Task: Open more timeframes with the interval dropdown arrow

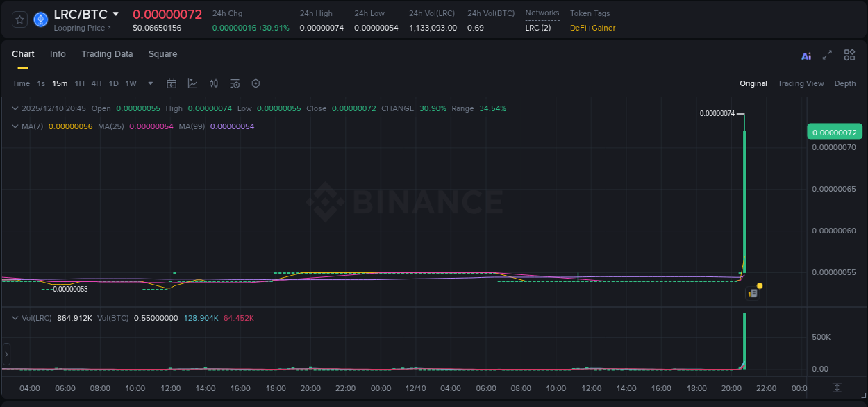Action: point(149,83)
